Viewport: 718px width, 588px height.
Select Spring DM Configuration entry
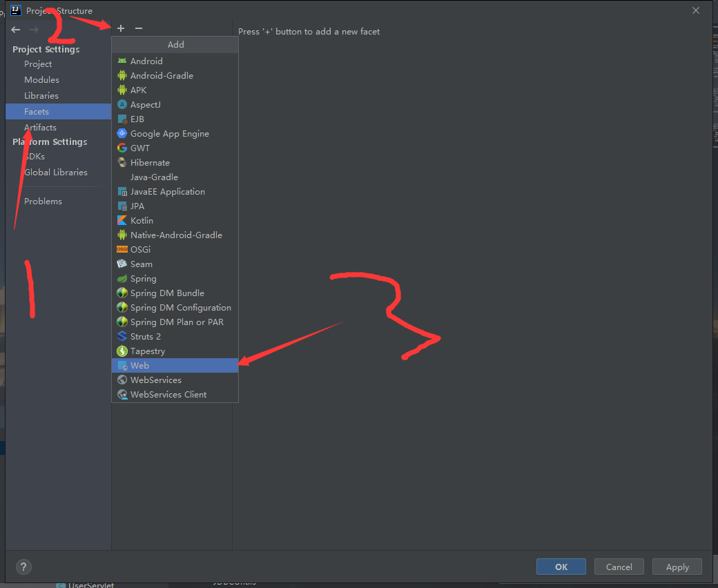[175, 308]
